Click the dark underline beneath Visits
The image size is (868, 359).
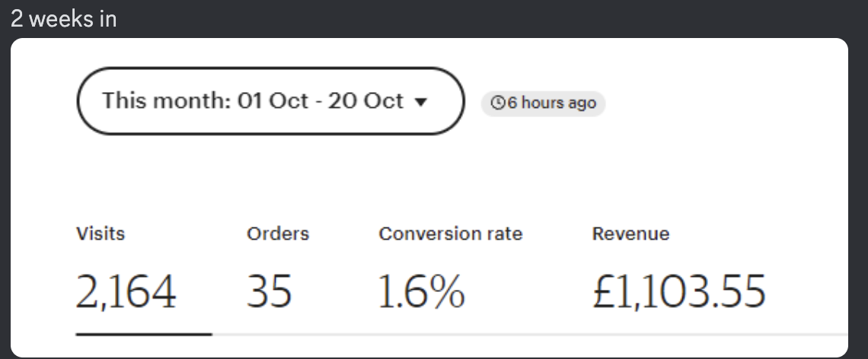144,333
